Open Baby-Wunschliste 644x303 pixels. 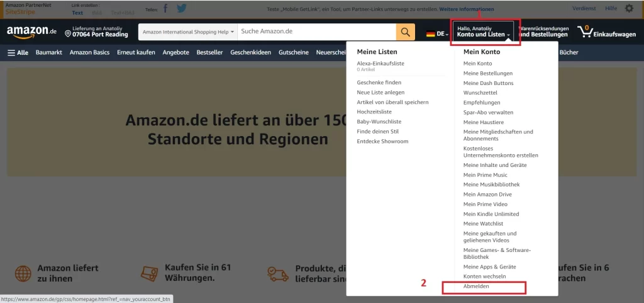(379, 122)
